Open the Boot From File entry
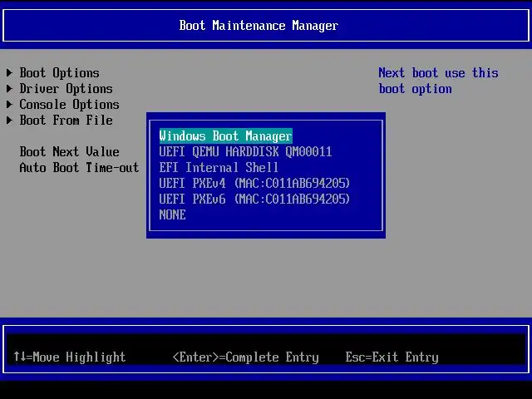This screenshot has height=399, width=532. pyautogui.click(x=66, y=120)
